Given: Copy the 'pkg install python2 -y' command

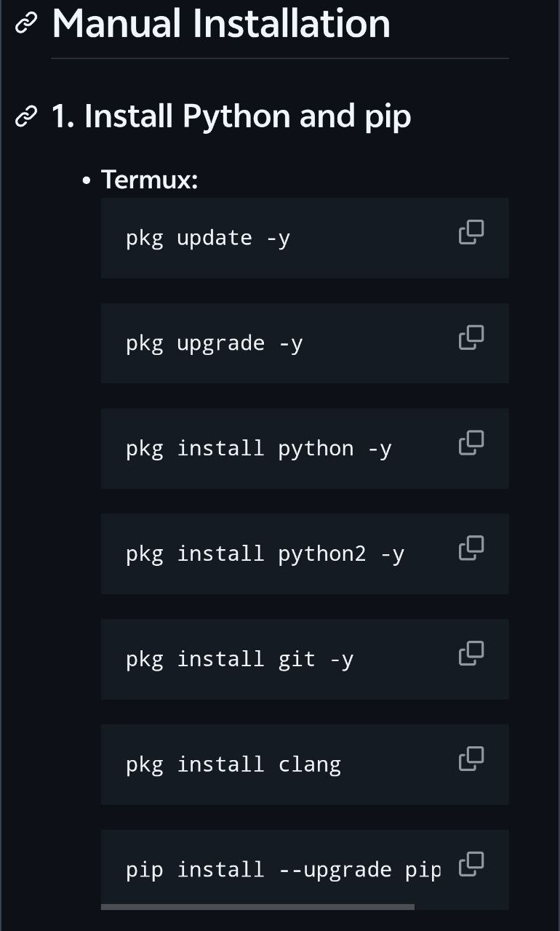Looking at the screenshot, I should [x=471, y=548].
